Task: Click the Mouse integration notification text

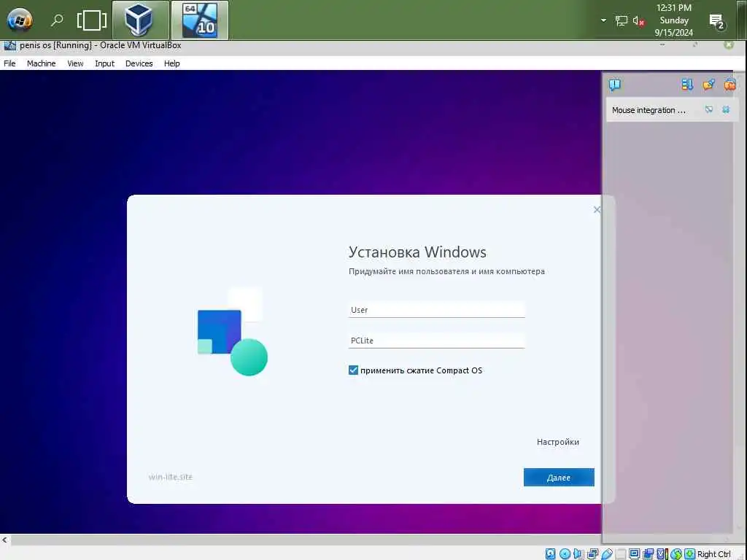Action: (649, 110)
